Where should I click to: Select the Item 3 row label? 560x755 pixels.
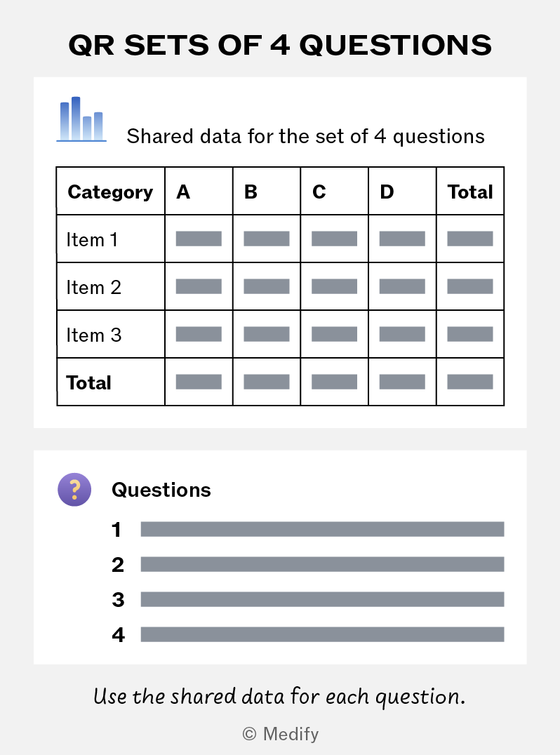94,335
